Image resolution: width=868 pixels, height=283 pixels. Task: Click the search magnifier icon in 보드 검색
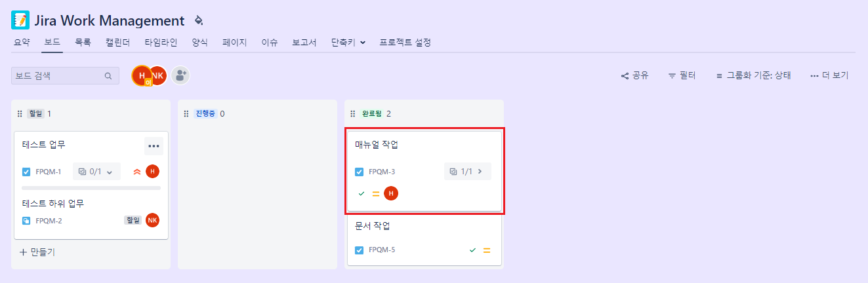[108, 76]
